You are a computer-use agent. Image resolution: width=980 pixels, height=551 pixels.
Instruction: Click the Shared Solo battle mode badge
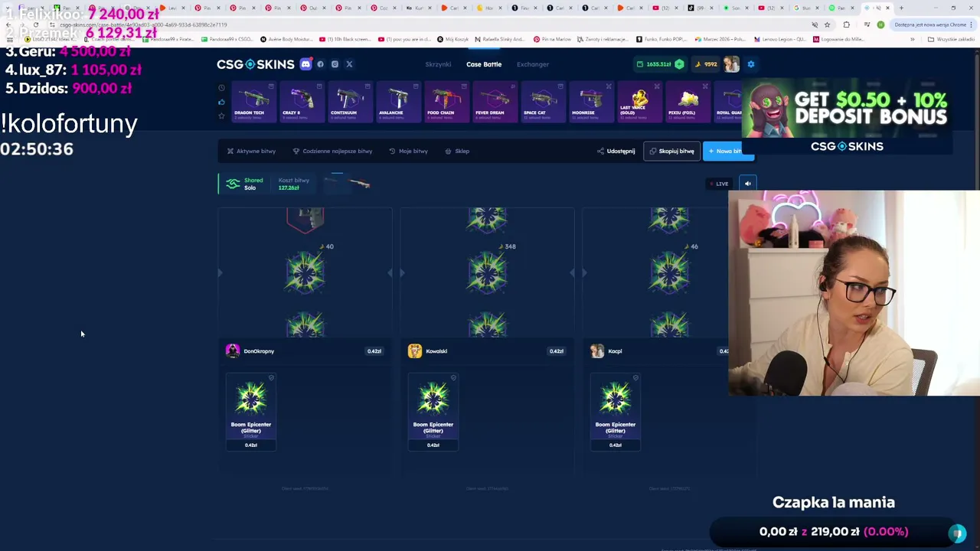(x=245, y=184)
